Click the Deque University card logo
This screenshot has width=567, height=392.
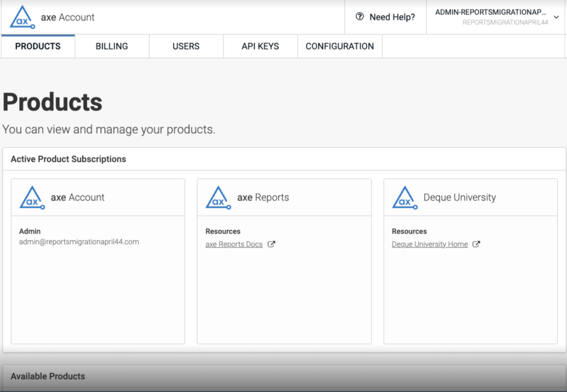405,198
